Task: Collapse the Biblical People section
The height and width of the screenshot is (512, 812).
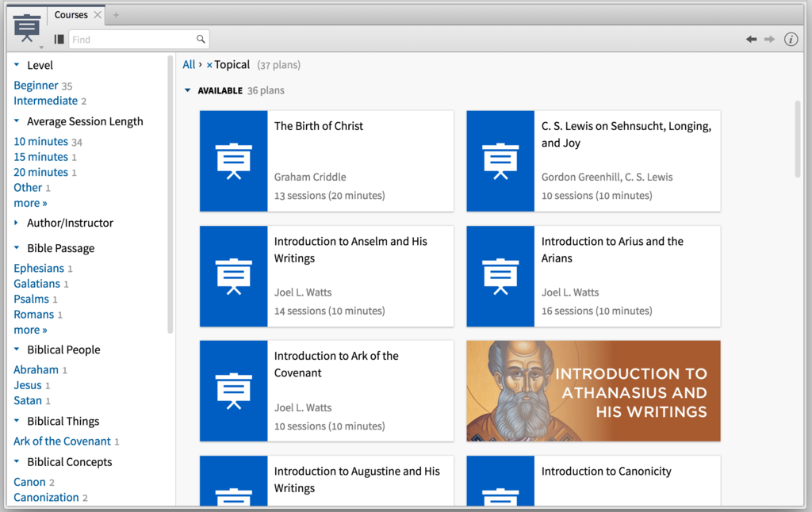Action: coord(17,349)
